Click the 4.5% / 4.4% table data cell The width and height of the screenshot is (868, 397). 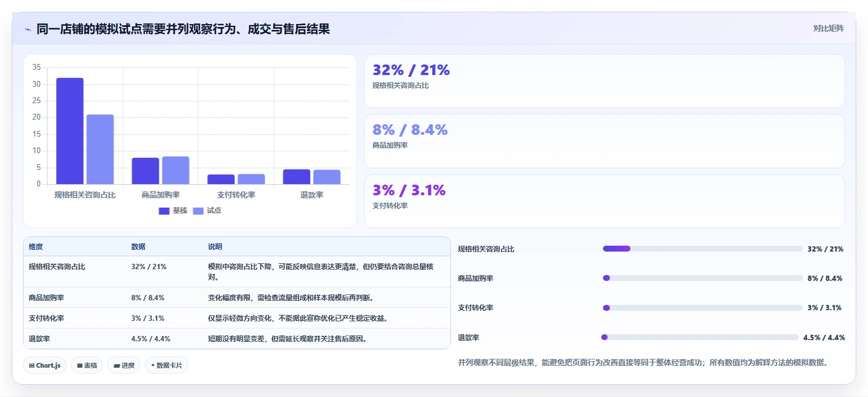151,339
